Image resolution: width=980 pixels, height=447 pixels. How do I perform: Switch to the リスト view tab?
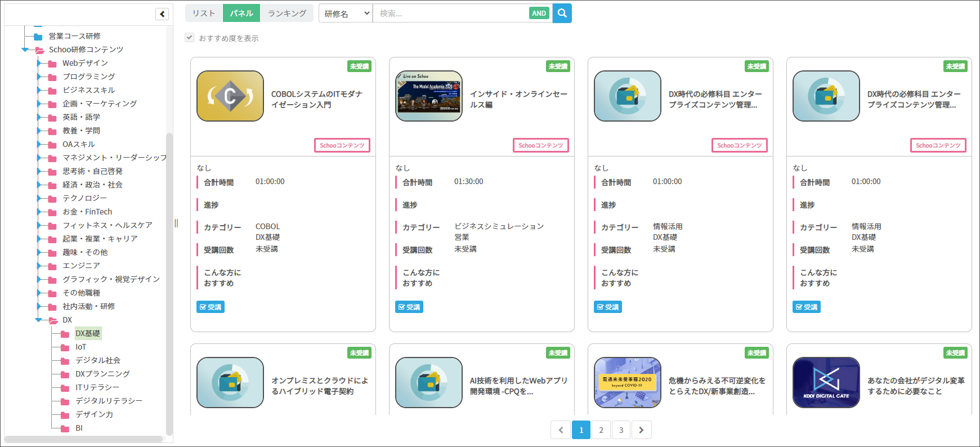point(204,14)
